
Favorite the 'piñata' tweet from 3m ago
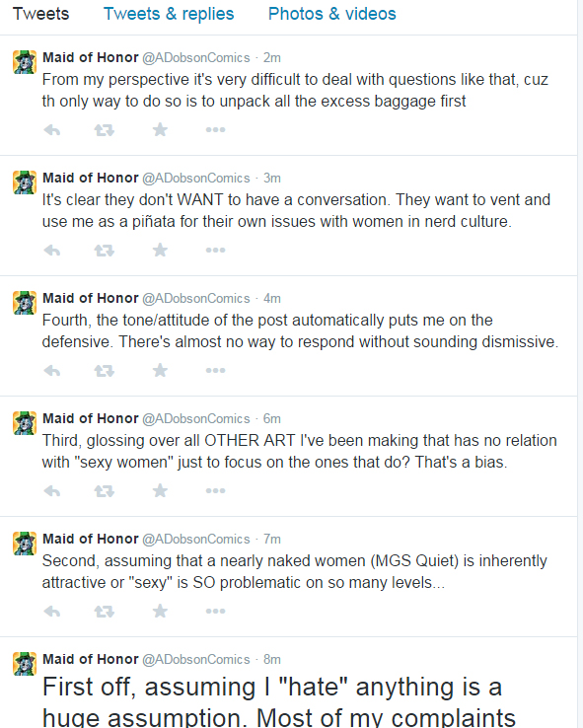click(x=160, y=250)
